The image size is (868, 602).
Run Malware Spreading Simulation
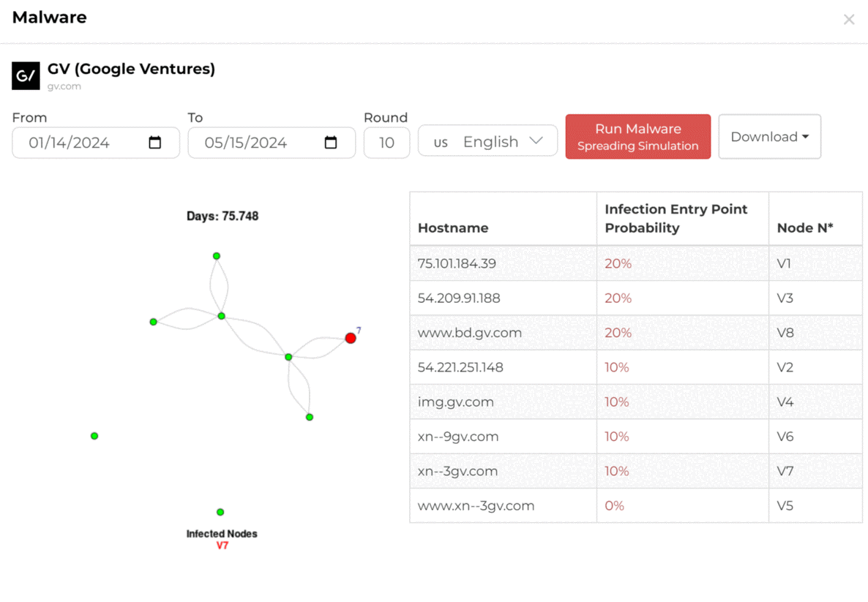click(x=637, y=137)
